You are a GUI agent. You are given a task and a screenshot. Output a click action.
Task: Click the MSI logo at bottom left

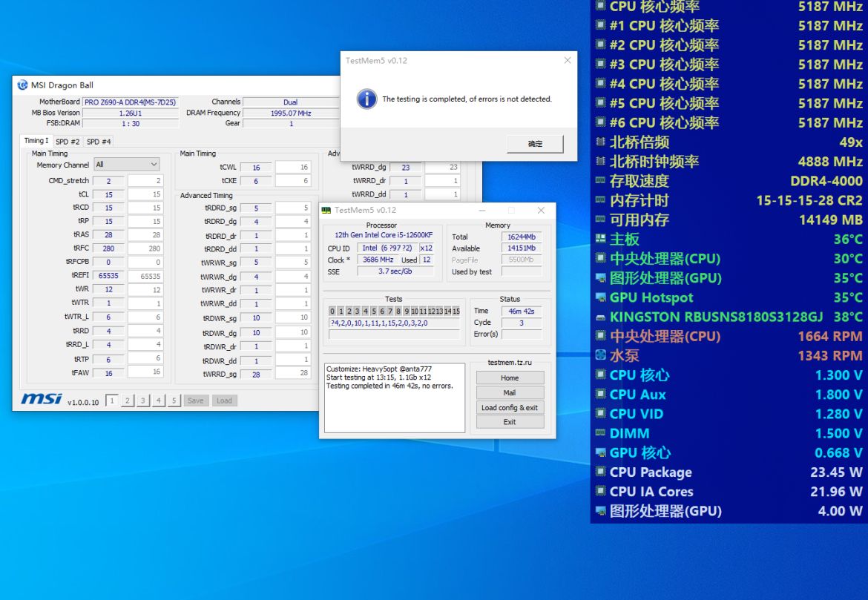(x=42, y=399)
